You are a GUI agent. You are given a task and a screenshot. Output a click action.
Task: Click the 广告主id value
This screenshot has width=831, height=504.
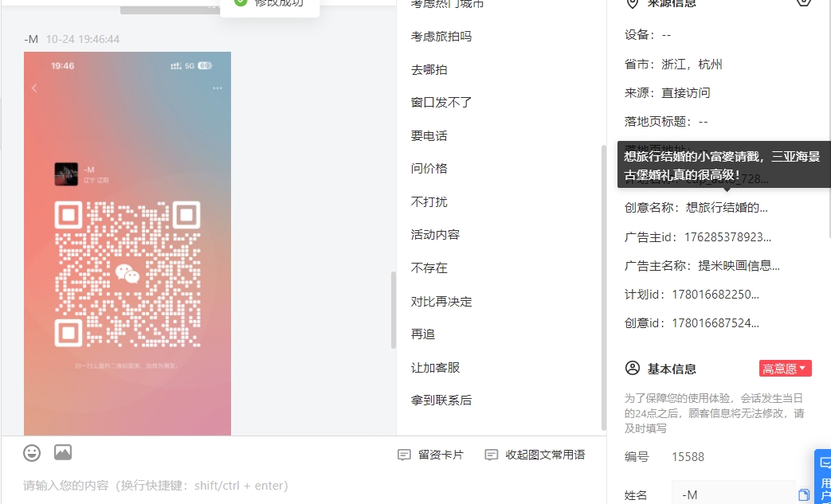click(727, 237)
